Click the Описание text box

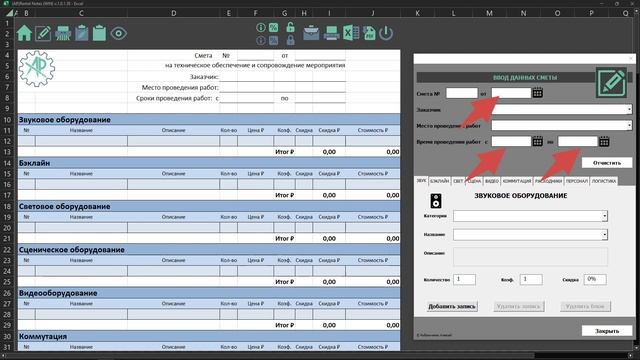point(530,257)
